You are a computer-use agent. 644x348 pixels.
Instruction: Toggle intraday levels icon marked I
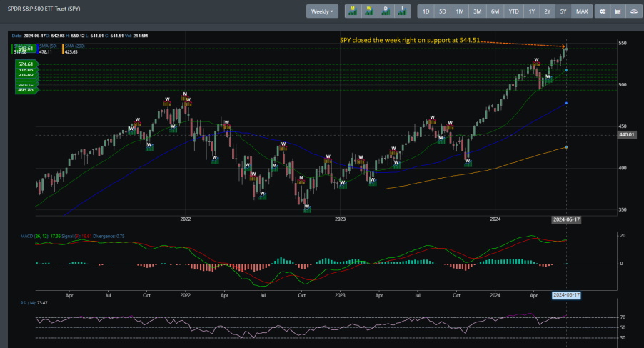403,11
